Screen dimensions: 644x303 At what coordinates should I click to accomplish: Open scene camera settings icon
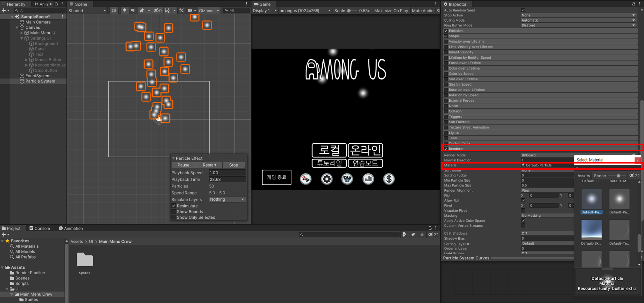pyautogui.click(x=190, y=10)
